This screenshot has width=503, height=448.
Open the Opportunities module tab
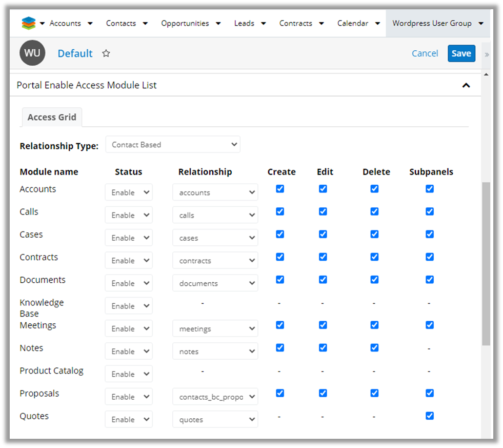pyautogui.click(x=185, y=23)
